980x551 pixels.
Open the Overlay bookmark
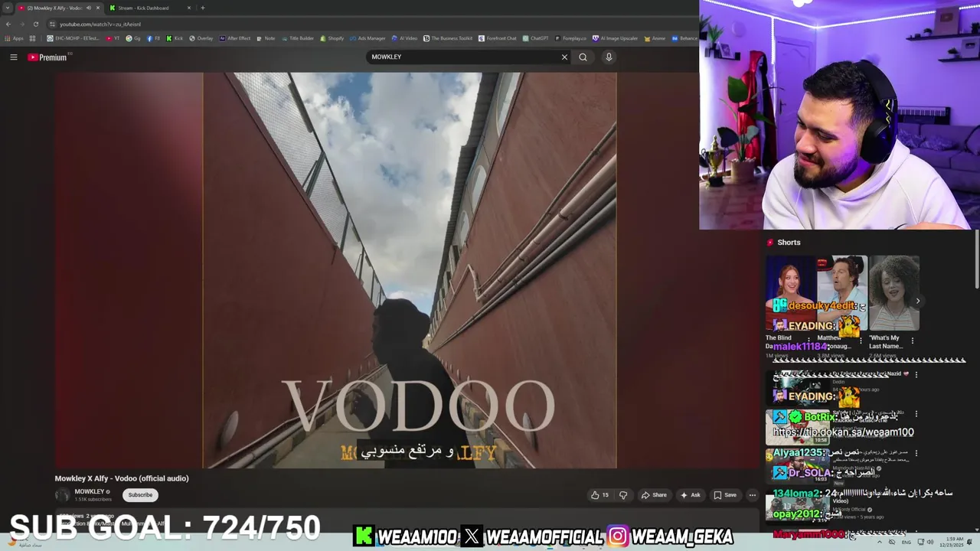pos(201,38)
